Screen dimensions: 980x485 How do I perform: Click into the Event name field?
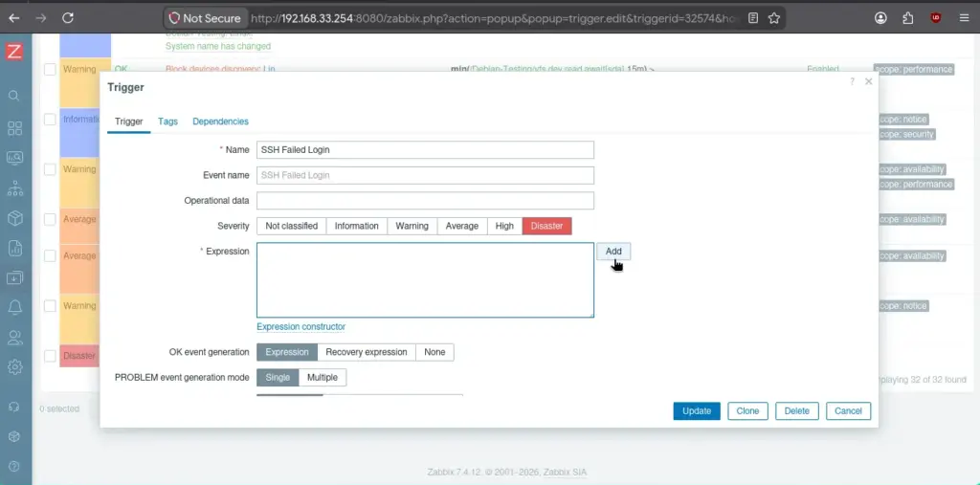(x=425, y=175)
